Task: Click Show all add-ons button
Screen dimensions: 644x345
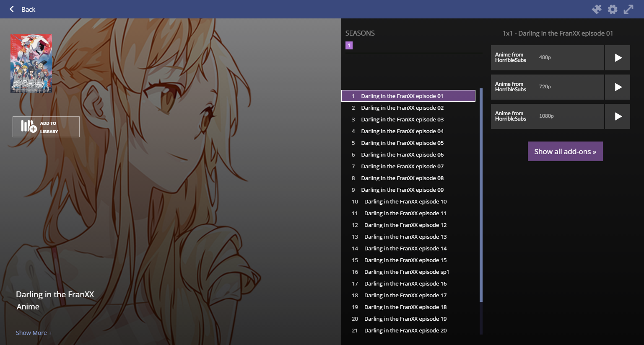Action: click(565, 152)
